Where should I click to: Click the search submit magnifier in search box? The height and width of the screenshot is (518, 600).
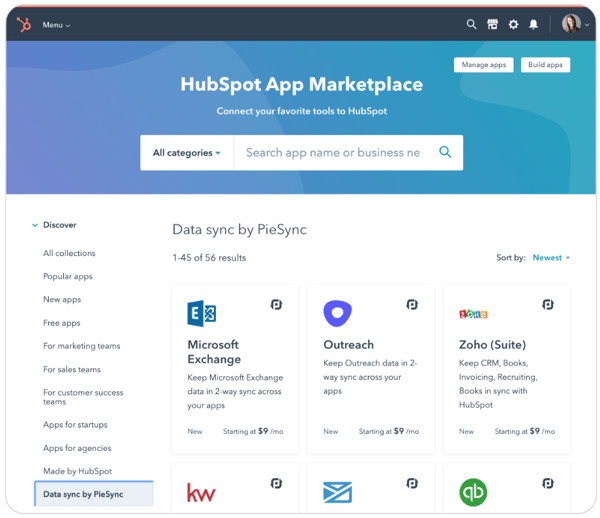click(x=445, y=153)
